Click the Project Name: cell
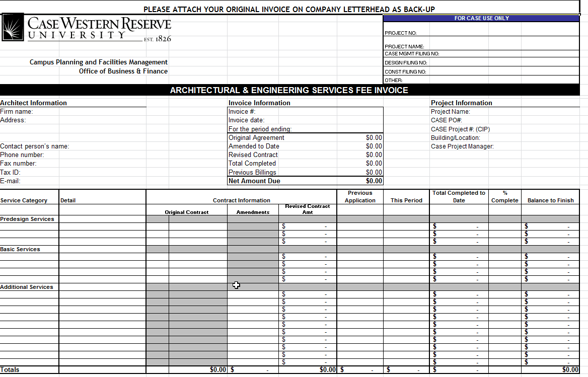 pyautogui.click(x=451, y=112)
